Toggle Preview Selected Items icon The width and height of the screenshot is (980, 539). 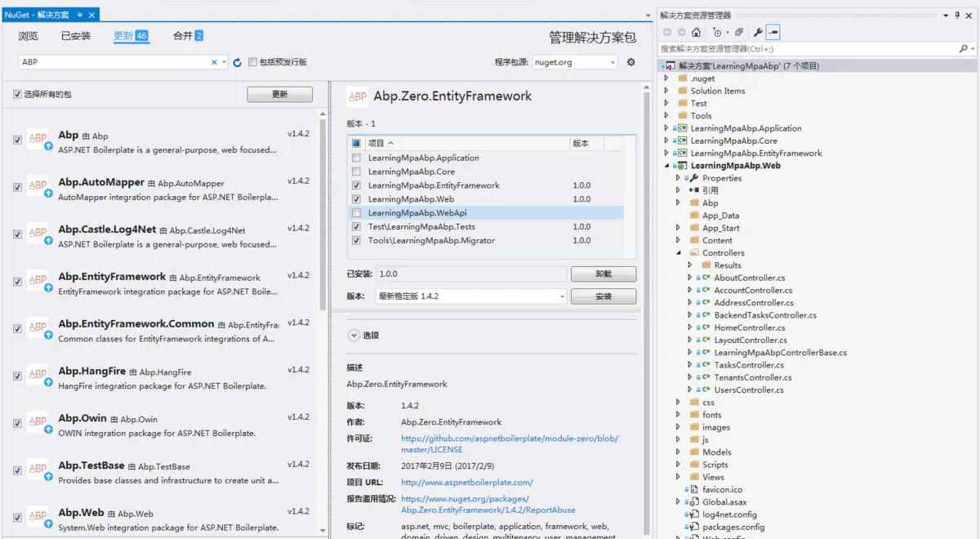pyautogui.click(x=773, y=33)
